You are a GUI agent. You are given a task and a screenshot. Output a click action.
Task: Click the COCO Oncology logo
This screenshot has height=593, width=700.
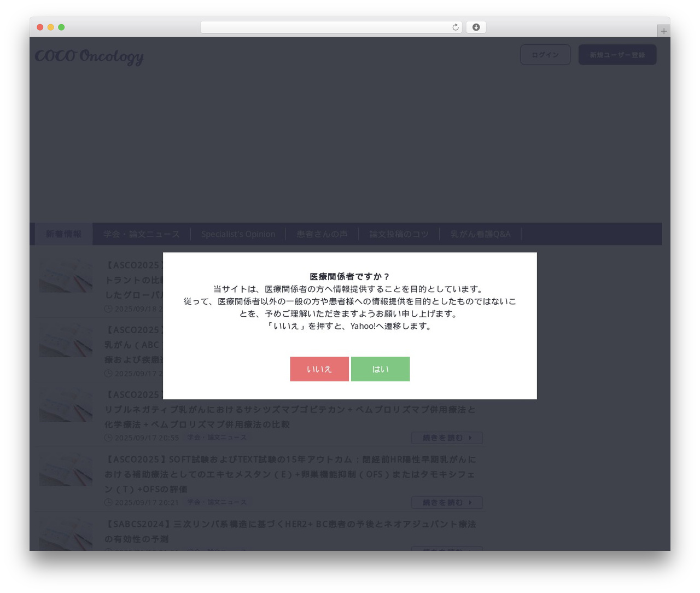coord(89,56)
